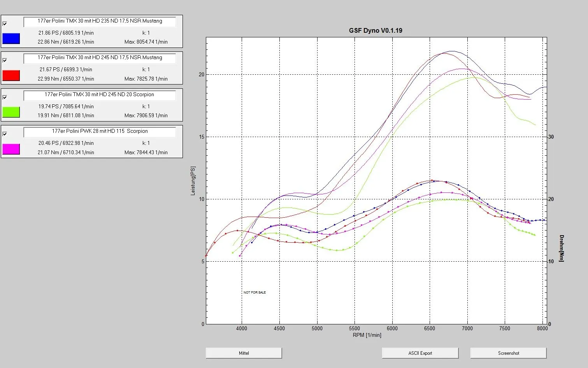Screen dimensions: 588x368
Task: Click the GSF Dyno V0.1.19 chart title
Action: click(375, 30)
